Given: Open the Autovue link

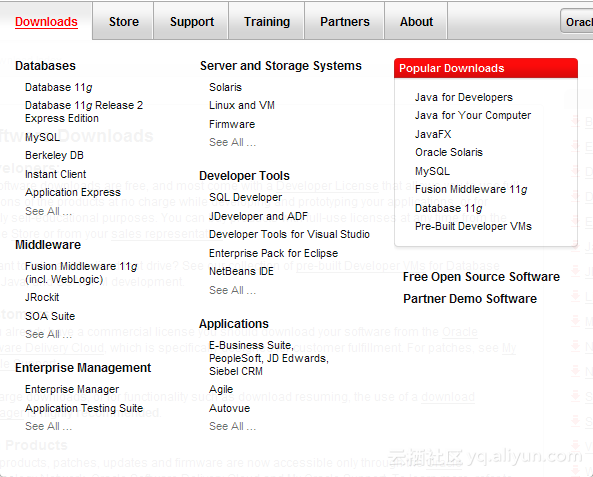Looking at the screenshot, I should [230, 408].
